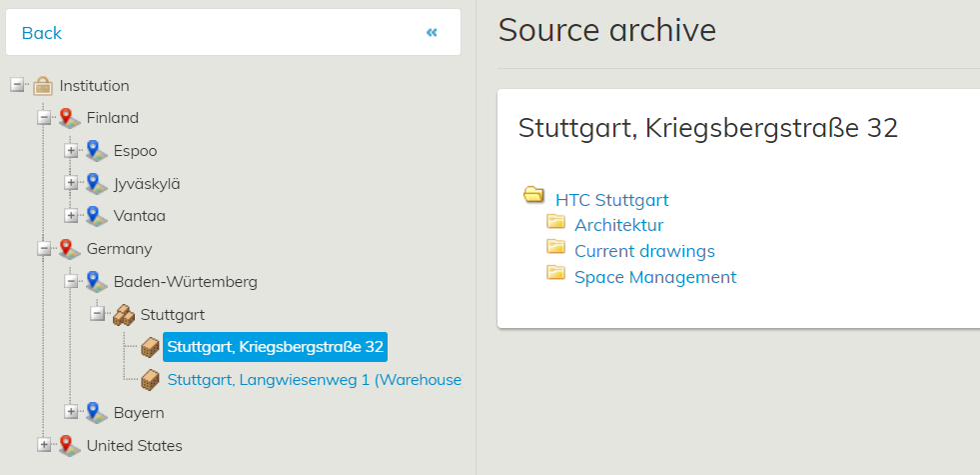Collapse the sidebar with the double-chevron
This screenshot has height=475, width=980.
[x=432, y=33]
